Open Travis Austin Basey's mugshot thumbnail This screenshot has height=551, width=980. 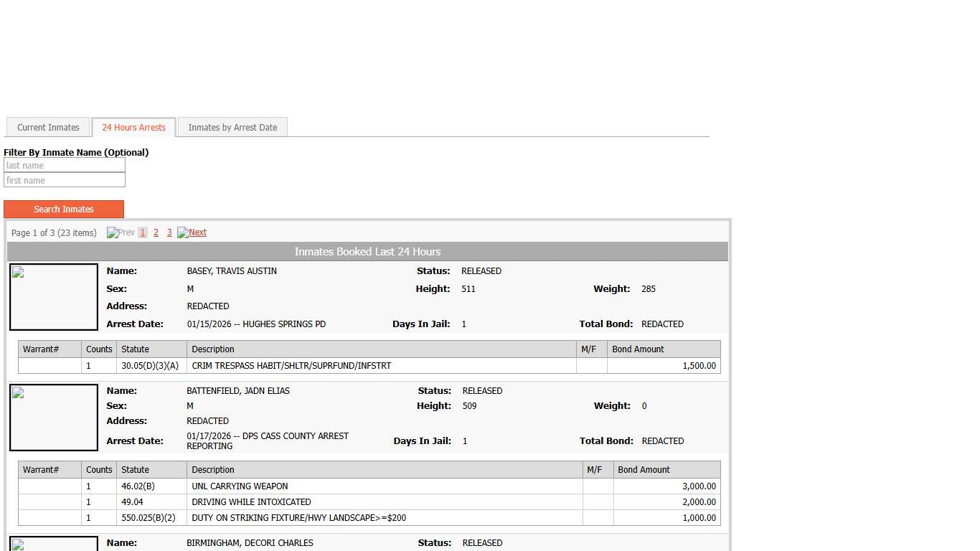(54, 297)
